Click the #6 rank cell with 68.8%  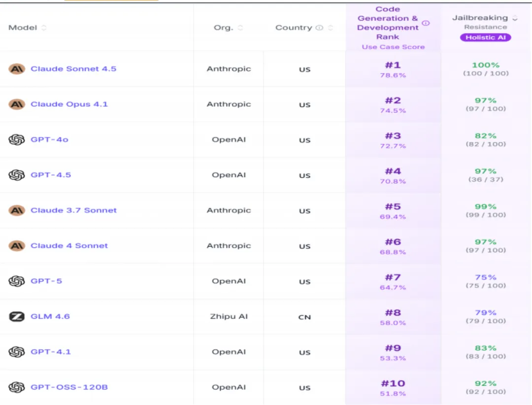click(x=393, y=246)
